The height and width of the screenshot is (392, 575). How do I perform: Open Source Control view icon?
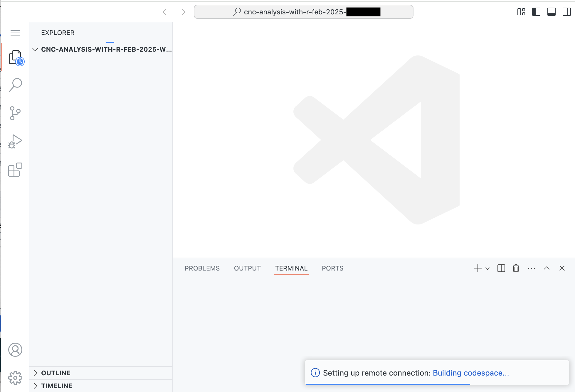point(15,113)
